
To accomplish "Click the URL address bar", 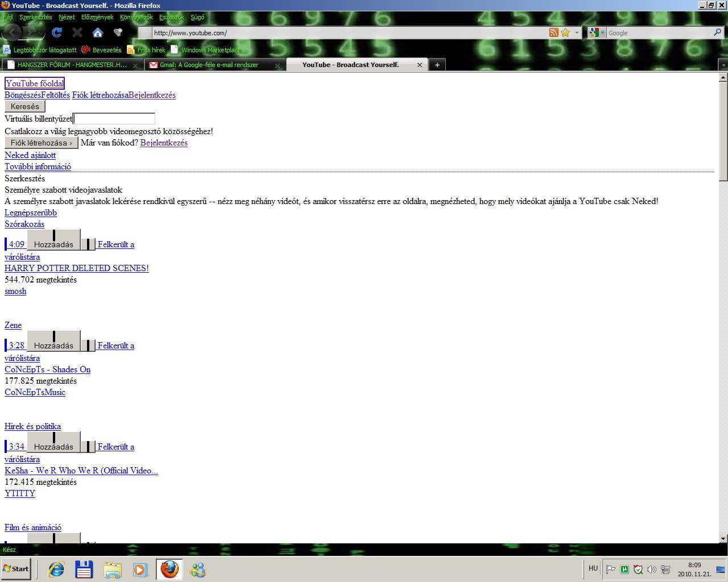I will point(350,32).
